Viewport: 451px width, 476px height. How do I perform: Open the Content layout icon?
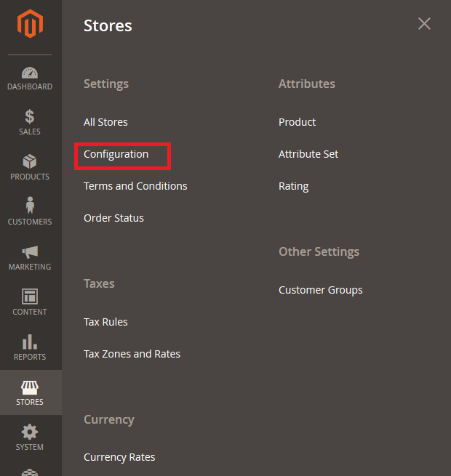click(30, 297)
